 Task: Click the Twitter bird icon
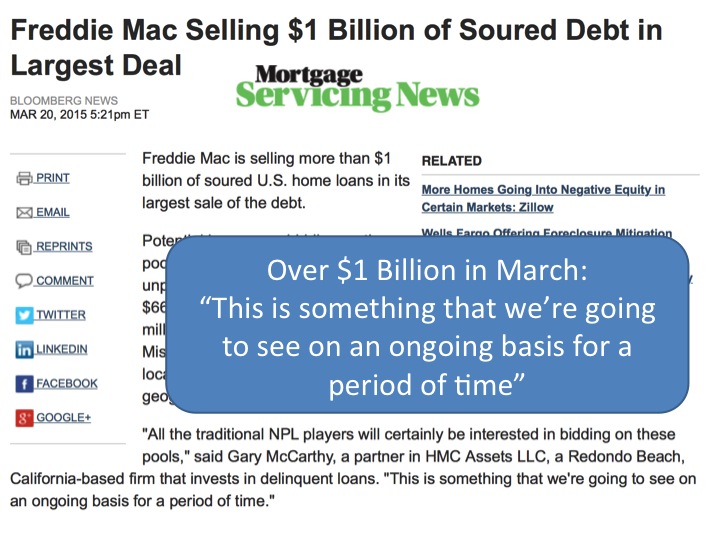(24, 315)
